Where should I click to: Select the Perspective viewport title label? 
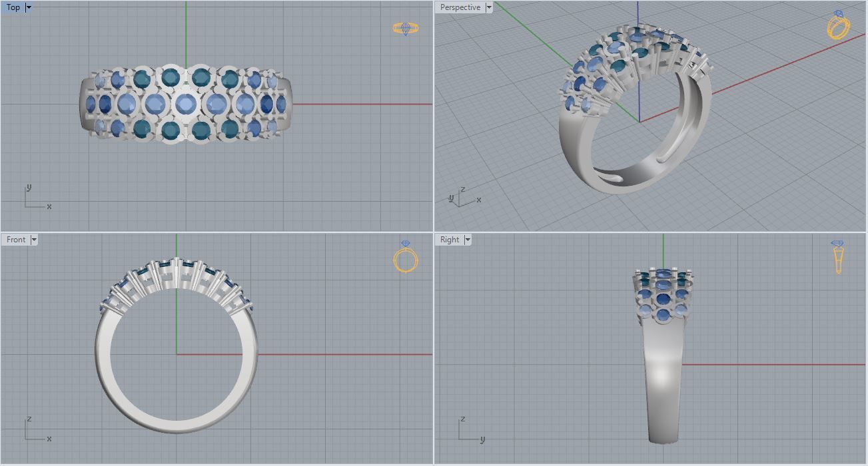460,7
